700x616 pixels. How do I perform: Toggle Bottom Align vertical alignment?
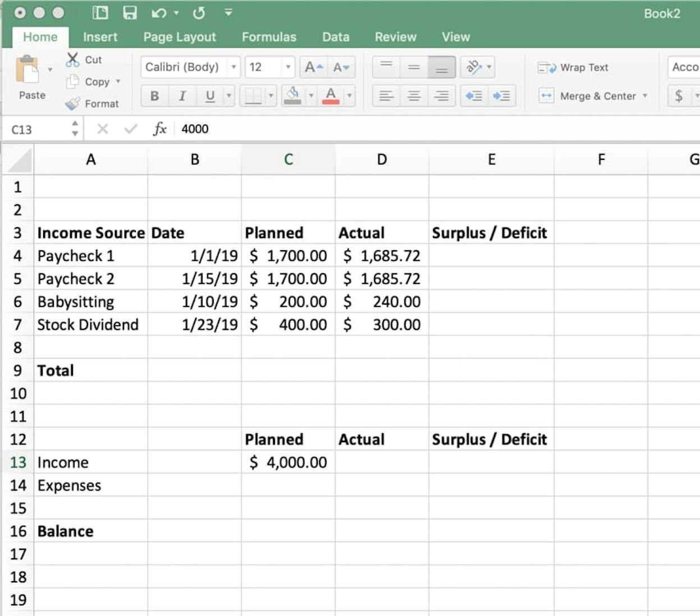(441, 67)
